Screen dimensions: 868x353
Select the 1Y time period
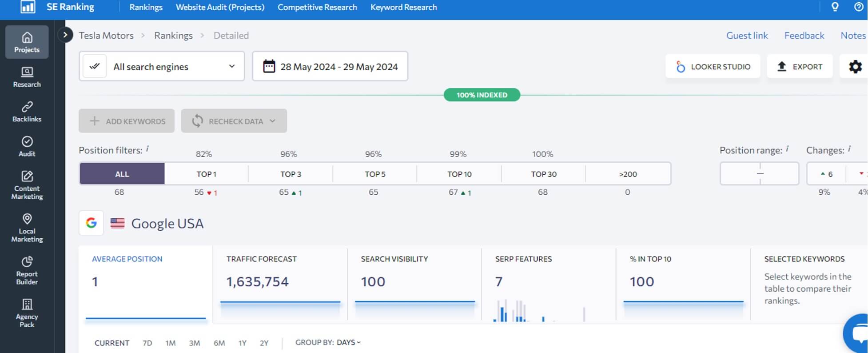click(x=243, y=343)
